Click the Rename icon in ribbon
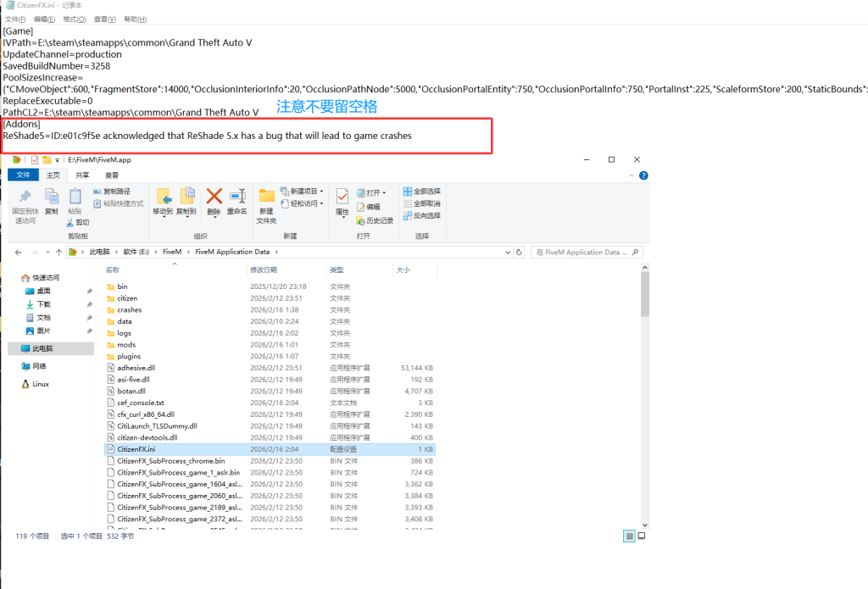The image size is (868, 589). (237, 199)
